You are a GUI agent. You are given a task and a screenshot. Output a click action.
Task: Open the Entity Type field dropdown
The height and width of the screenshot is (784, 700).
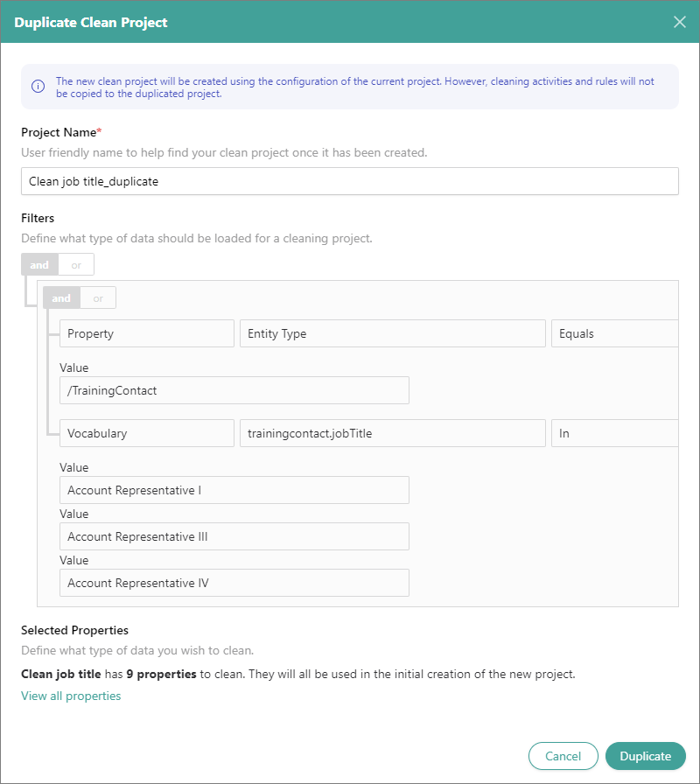(392, 333)
